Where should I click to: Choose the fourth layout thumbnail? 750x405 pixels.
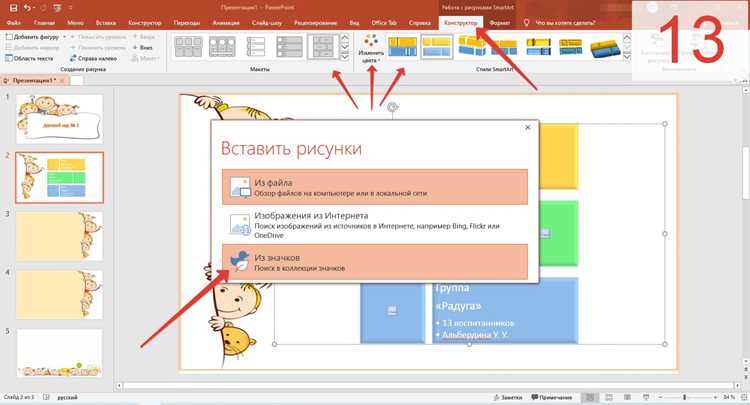click(289, 47)
